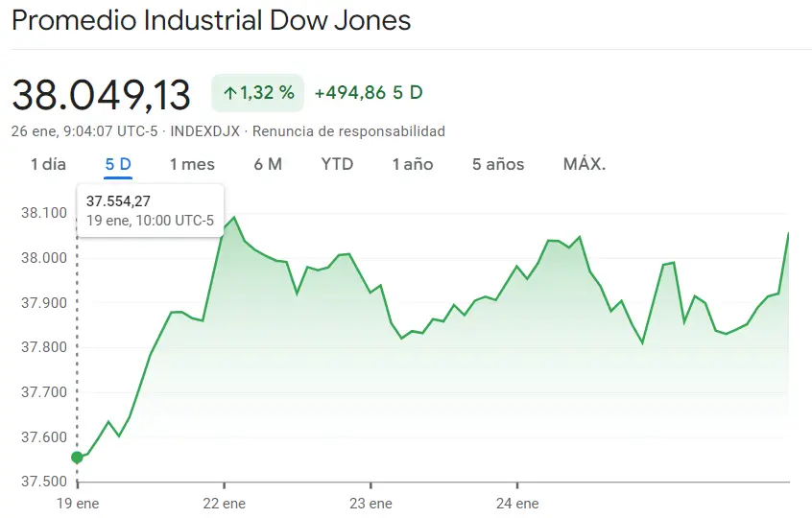Click the green data point marker on the chart
812x518 pixels.
[x=78, y=458]
